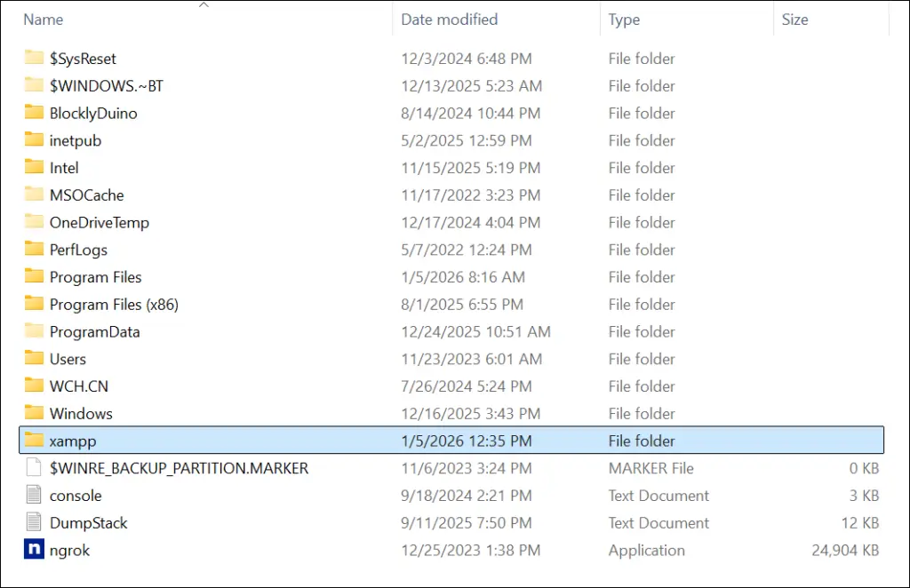Click the DumpStack text file icon

pyautogui.click(x=34, y=523)
